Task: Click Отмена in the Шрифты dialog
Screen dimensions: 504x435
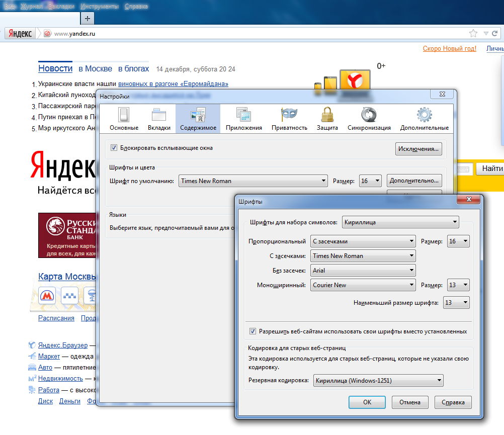Action: (410, 402)
